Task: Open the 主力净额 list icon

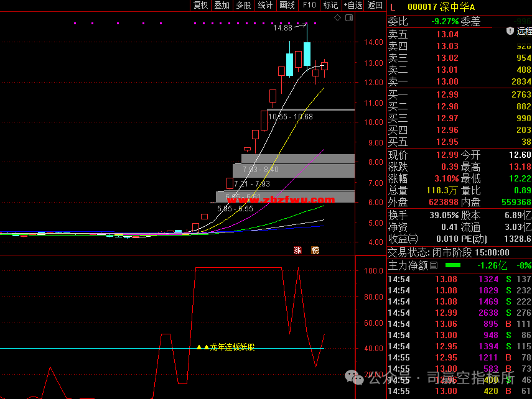Action: coord(434,265)
